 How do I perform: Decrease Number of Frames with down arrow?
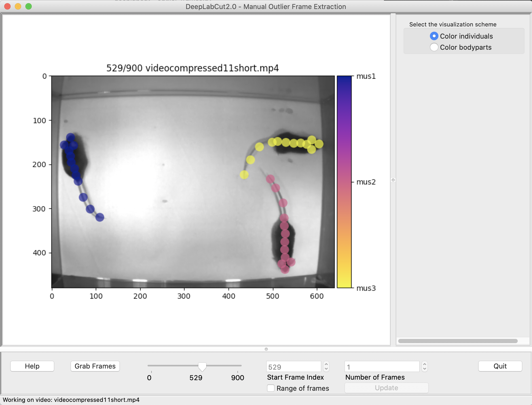click(x=425, y=369)
